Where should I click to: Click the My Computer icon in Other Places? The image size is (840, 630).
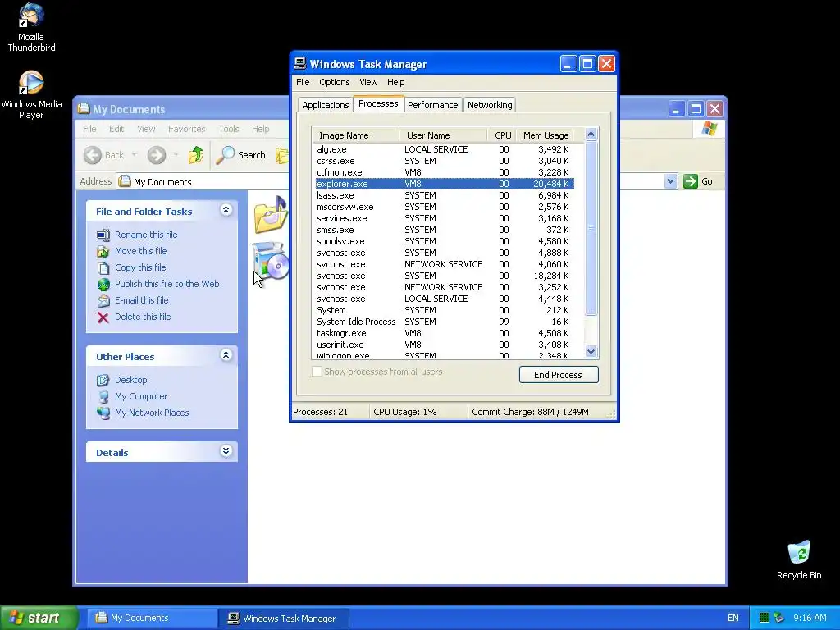[x=103, y=396]
